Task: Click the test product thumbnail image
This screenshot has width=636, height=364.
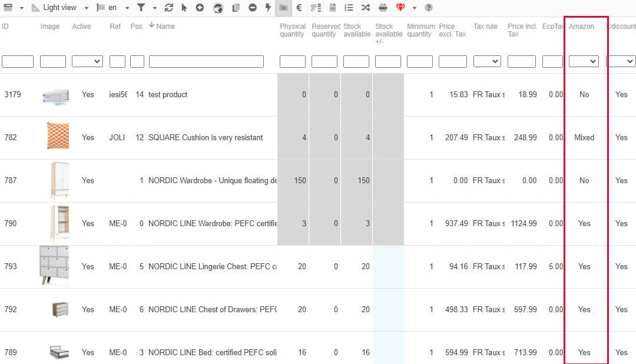Action: coord(55,97)
